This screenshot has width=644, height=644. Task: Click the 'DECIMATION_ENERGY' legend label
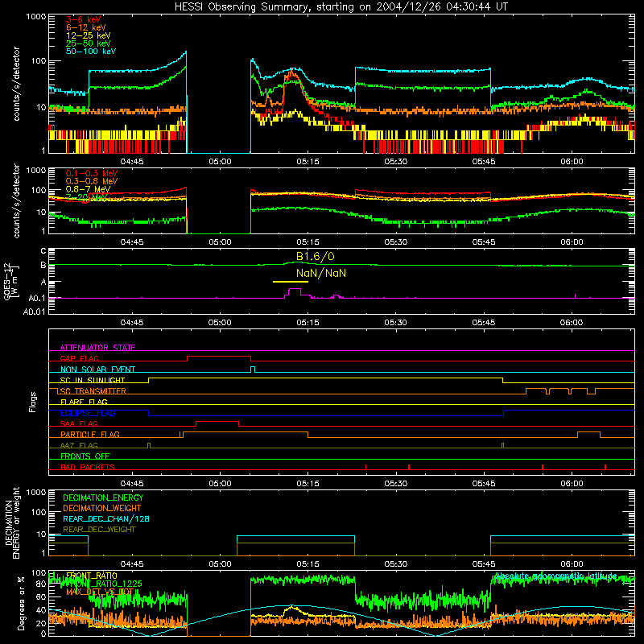[x=103, y=497]
